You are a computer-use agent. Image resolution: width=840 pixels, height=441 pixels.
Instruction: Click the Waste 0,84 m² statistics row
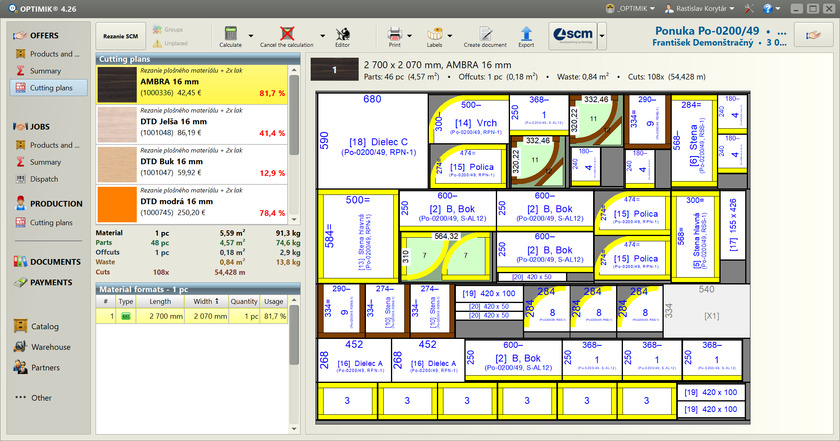click(198, 262)
